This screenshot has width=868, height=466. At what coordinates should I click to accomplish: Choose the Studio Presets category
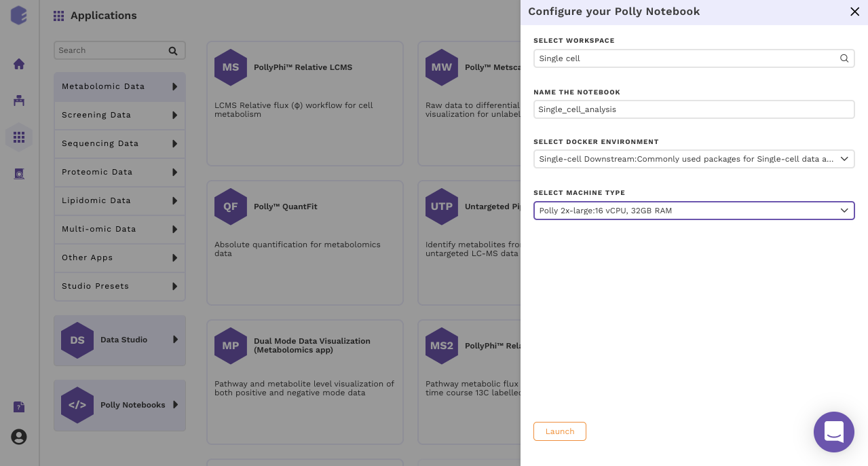click(x=119, y=286)
